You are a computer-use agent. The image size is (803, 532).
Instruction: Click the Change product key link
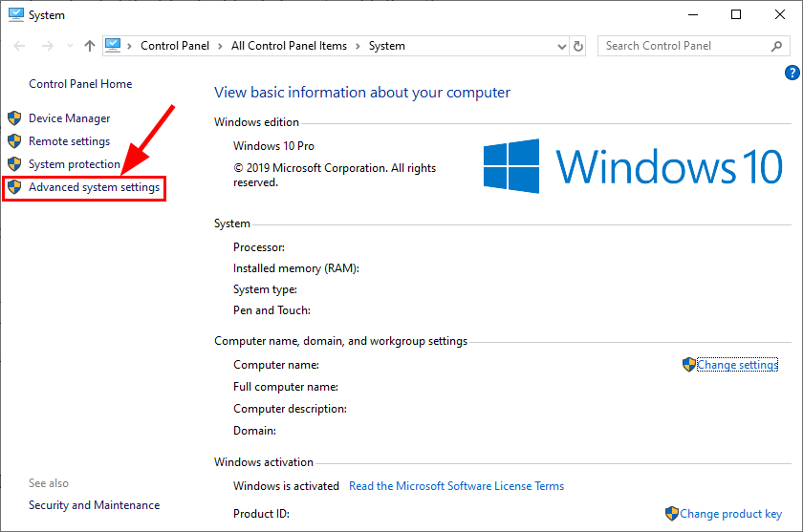point(730,514)
